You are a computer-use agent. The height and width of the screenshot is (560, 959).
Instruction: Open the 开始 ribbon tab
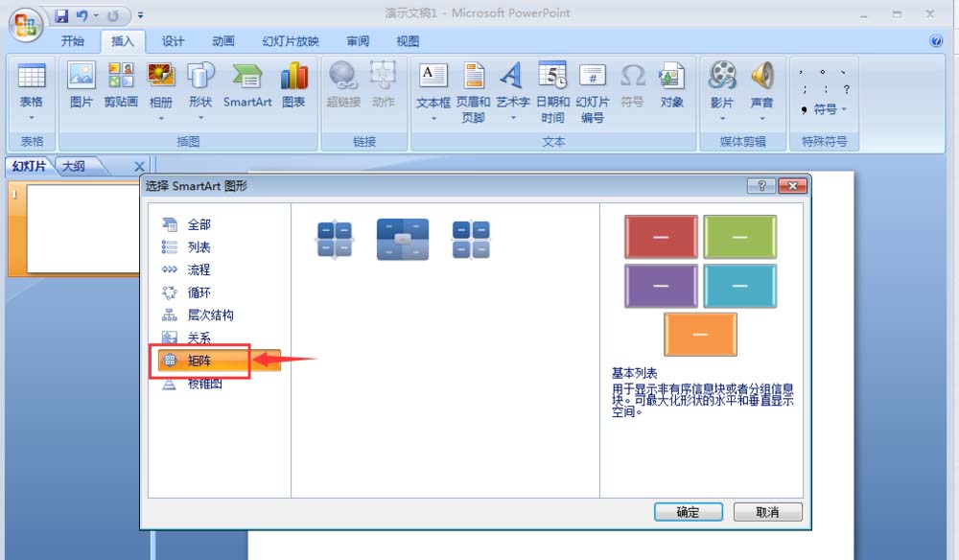point(72,41)
